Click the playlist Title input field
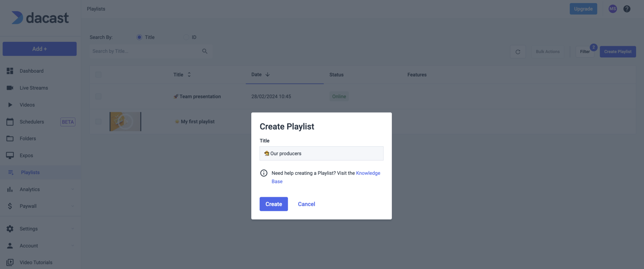 coord(321,153)
